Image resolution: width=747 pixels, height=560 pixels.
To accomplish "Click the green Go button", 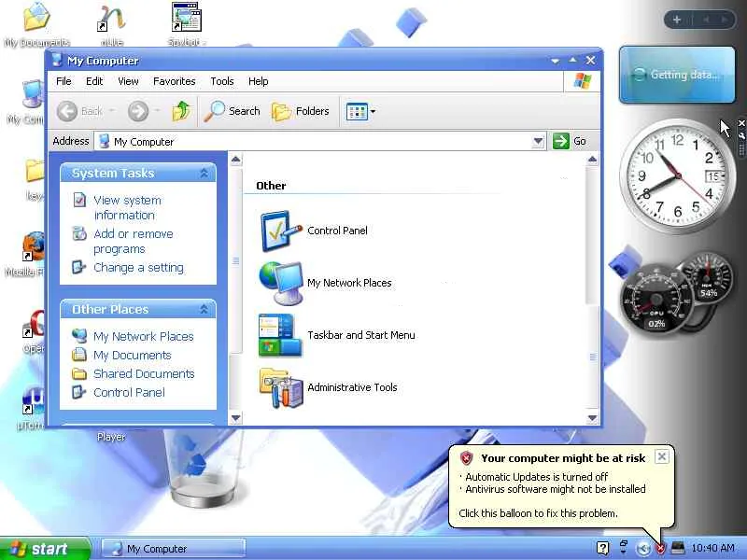I will 570,142.
